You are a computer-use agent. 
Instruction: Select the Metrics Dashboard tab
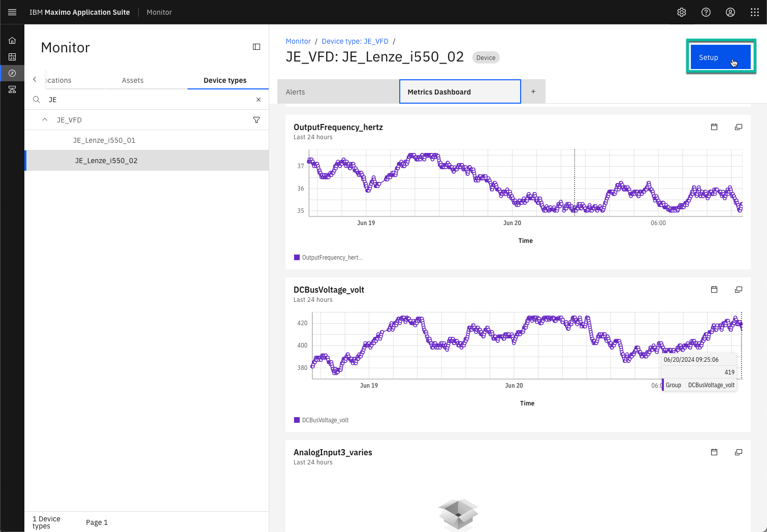[460, 92]
